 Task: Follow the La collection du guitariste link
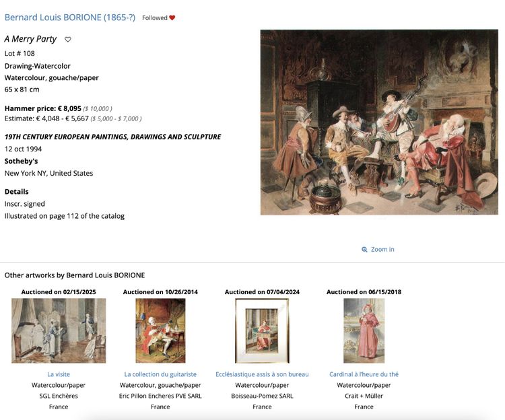tap(160, 374)
